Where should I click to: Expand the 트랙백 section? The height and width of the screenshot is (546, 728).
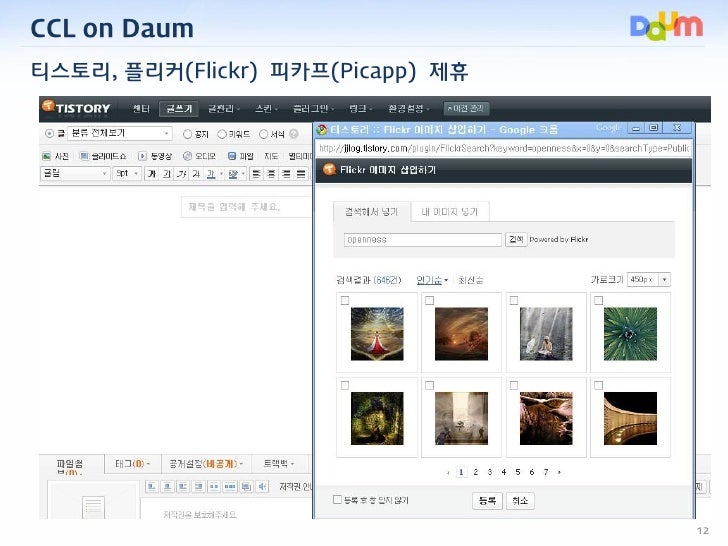pos(279,464)
